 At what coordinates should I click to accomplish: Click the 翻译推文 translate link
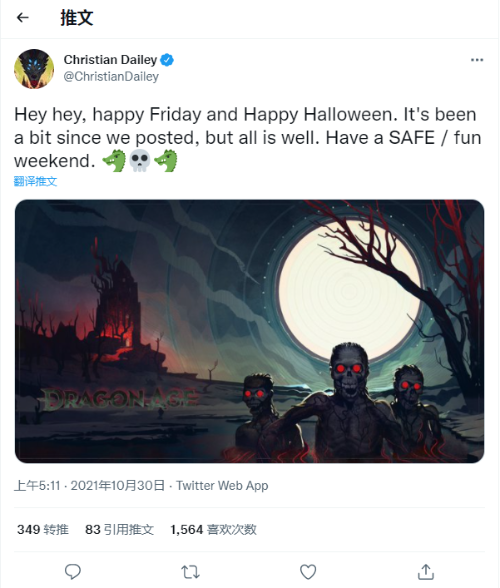point(35,182)
